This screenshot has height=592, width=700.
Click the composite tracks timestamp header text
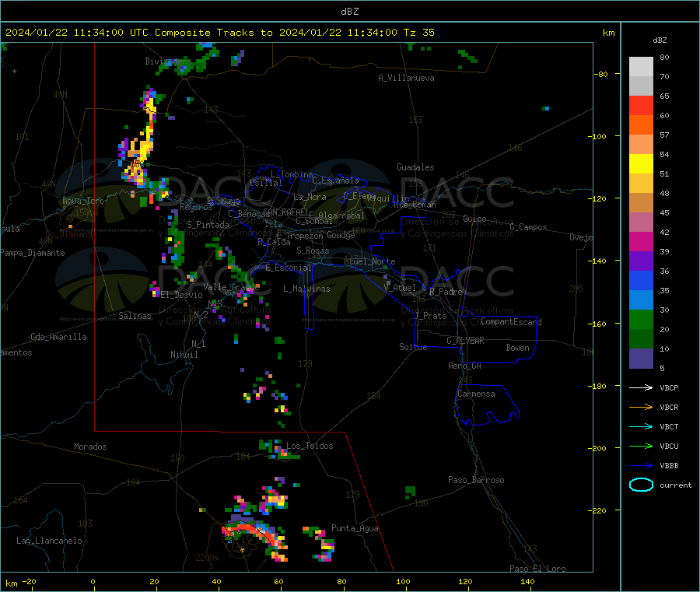[x=220, y=33]
